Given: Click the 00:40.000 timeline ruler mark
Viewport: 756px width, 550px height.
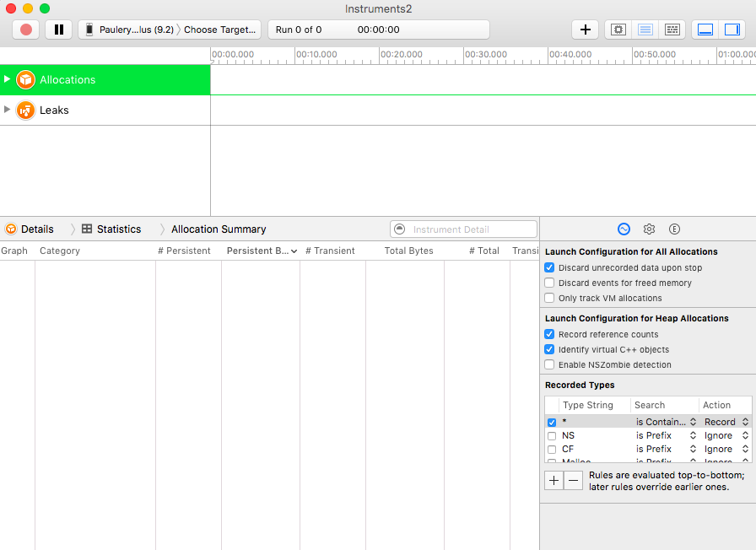Looking at the screenshot, I should (570, 55).
